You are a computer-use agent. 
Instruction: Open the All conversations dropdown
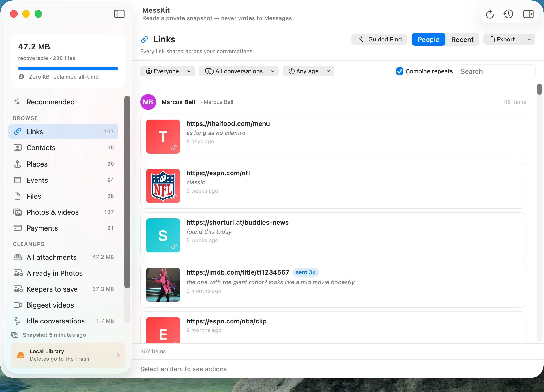(x=239, y=71)
